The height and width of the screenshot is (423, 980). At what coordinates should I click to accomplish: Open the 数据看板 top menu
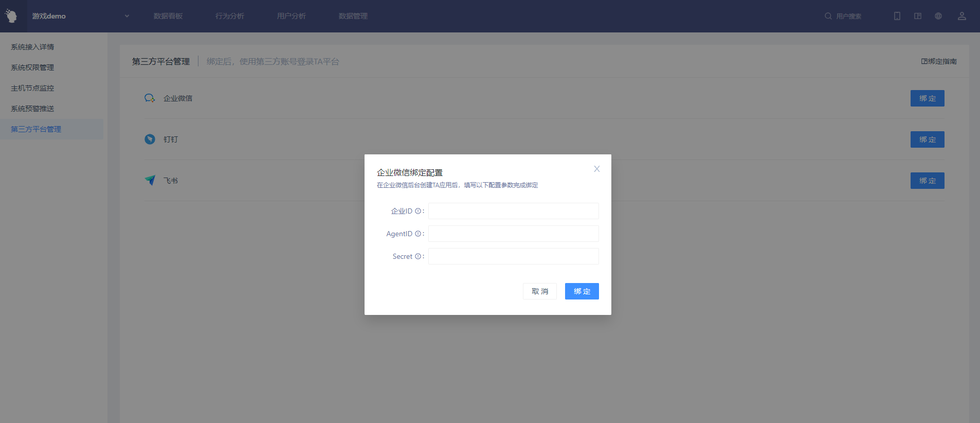168,16
